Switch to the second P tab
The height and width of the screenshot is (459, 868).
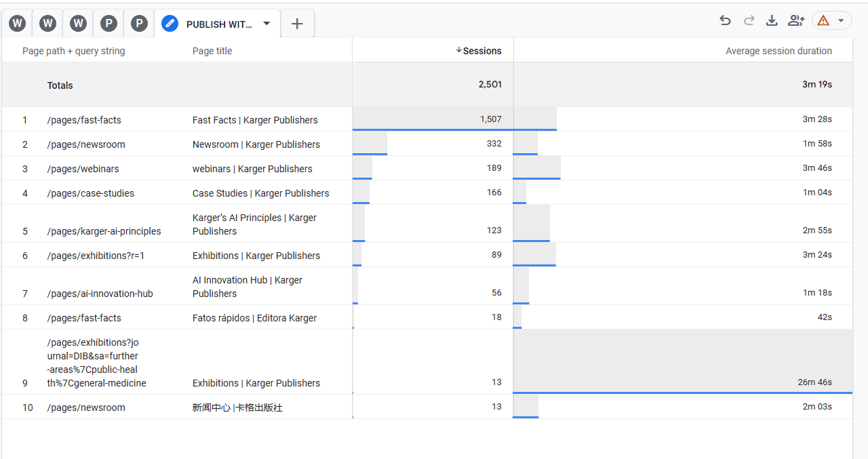[139, 24]
